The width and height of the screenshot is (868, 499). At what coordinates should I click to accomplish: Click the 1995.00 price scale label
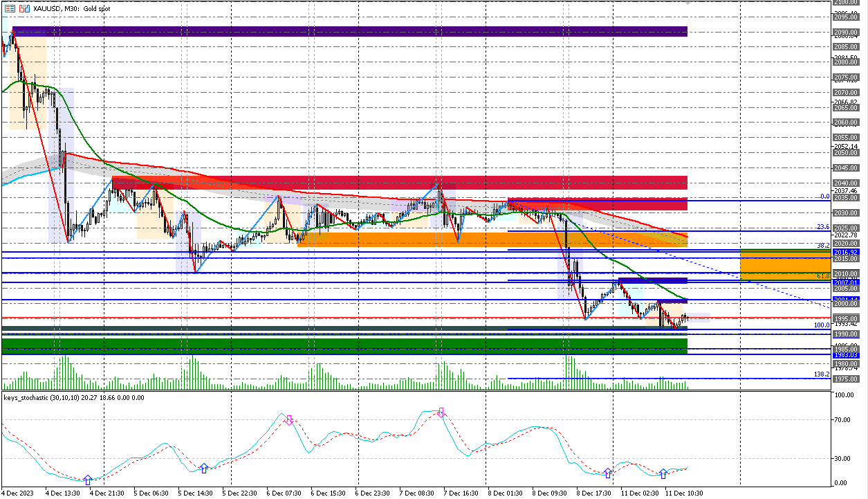(x=847, y=318)
